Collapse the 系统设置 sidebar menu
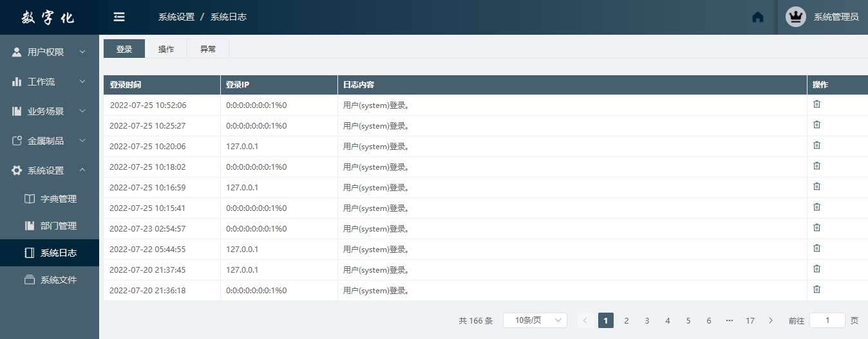This screenshot has width=868, height=339. coord(50,170)
